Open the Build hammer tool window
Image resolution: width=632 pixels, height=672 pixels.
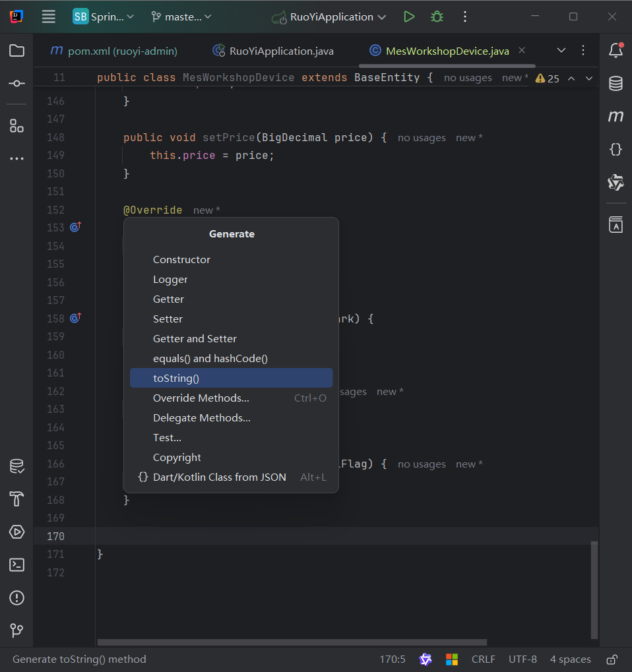[16, 499]
